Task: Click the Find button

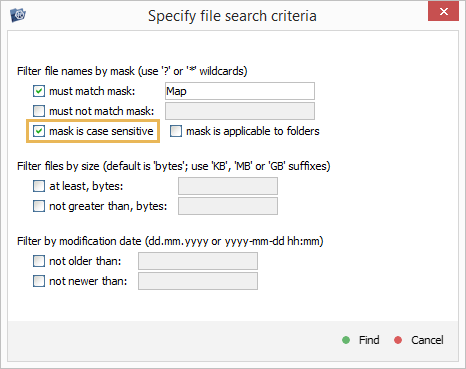Action: (x=361, y=340)
